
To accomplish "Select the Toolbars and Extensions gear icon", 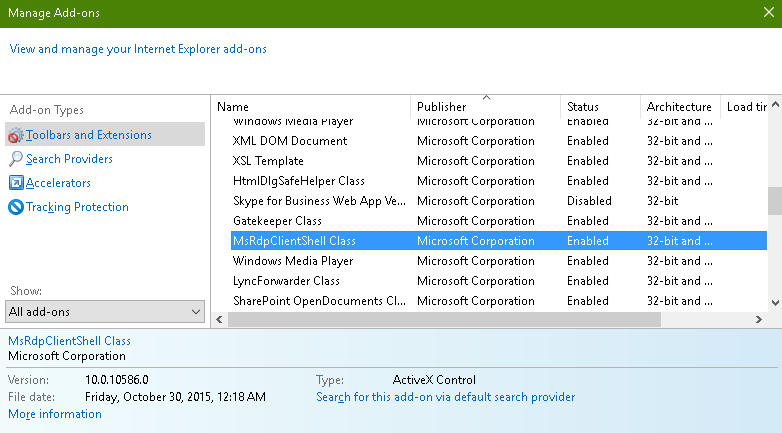I will [x=15, y=135].
